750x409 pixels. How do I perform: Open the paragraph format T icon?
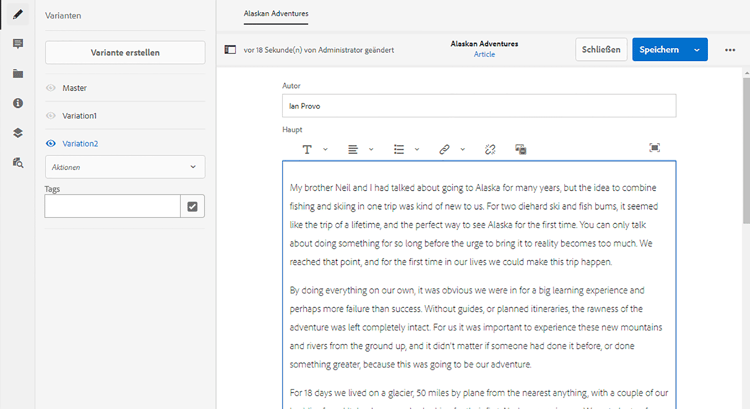coord(307,149)
